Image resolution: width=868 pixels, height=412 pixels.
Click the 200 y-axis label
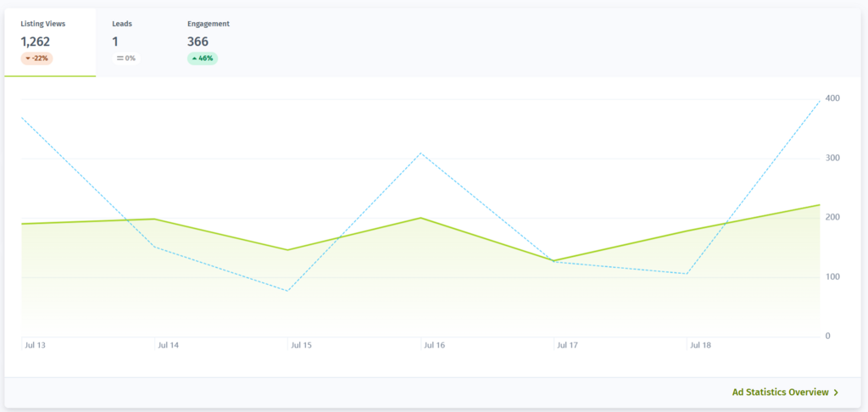click(x=832, y=217)
